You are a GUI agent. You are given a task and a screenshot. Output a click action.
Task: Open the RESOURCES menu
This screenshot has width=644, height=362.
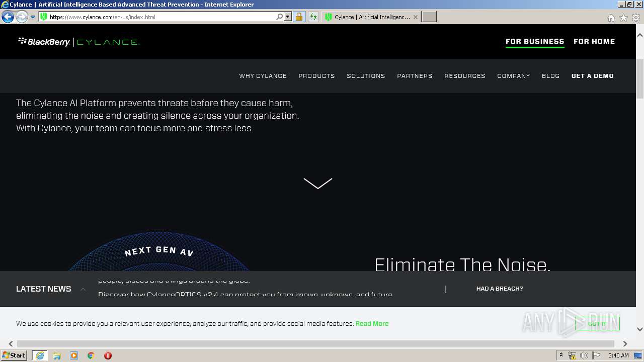(465, 76)
